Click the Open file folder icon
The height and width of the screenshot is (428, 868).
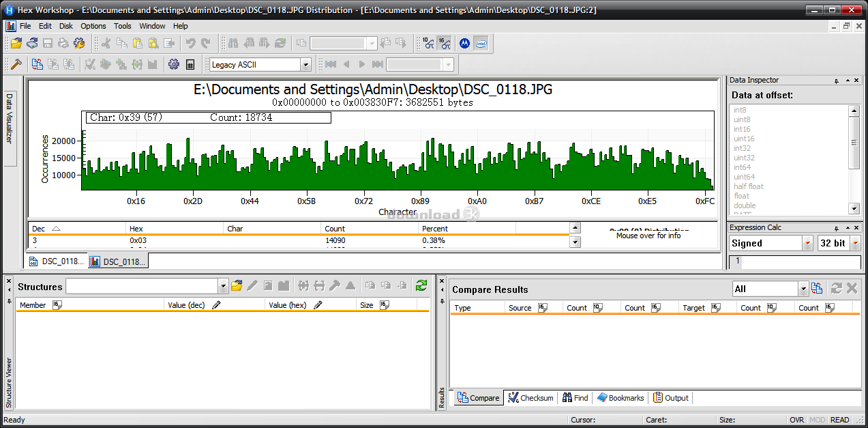click(16, 43)
